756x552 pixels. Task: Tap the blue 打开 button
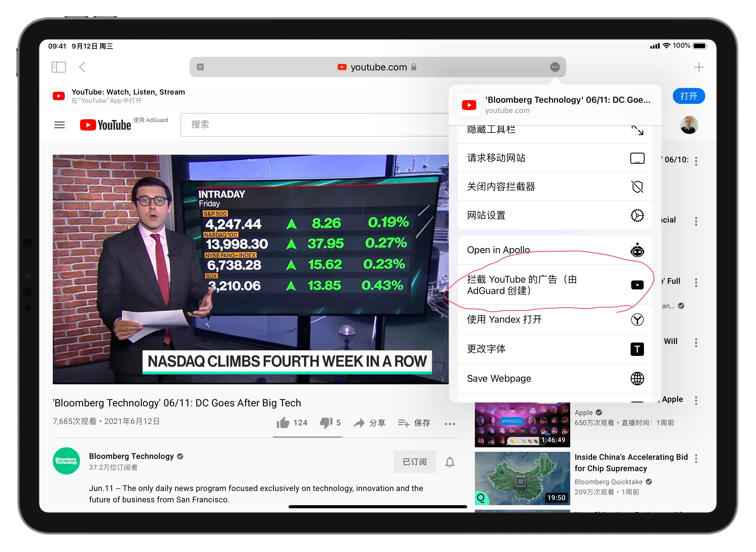pyautogui.click(x=688, y=96)
